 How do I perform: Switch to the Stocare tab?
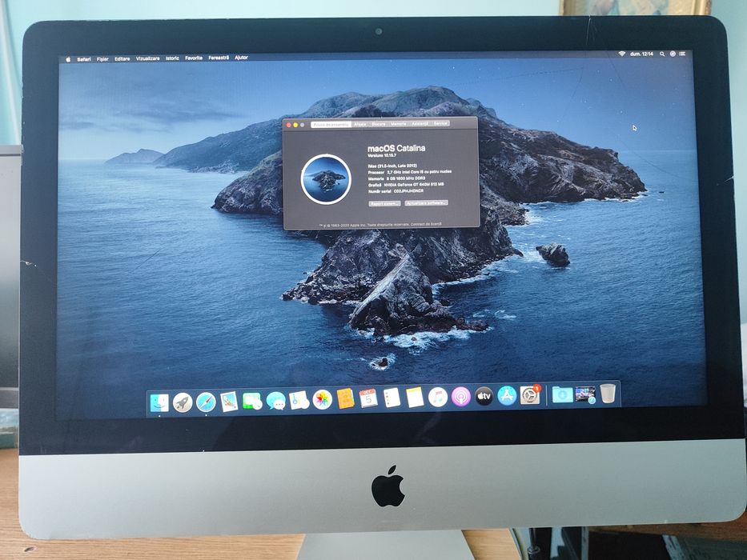(x=378, y=124)
